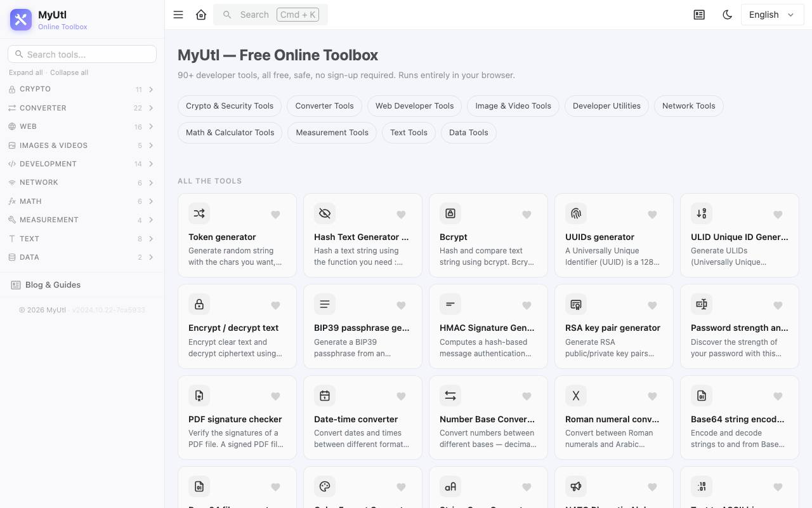812x508 pixels.
Task: Click version text v2024.10.22-7ca5933
Action: tap(108, 310)
